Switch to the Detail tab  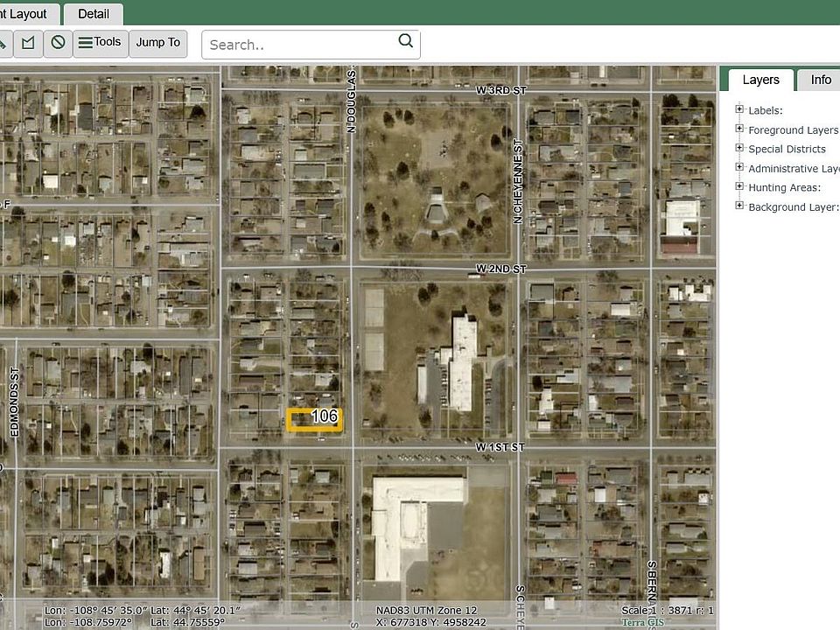94,14
